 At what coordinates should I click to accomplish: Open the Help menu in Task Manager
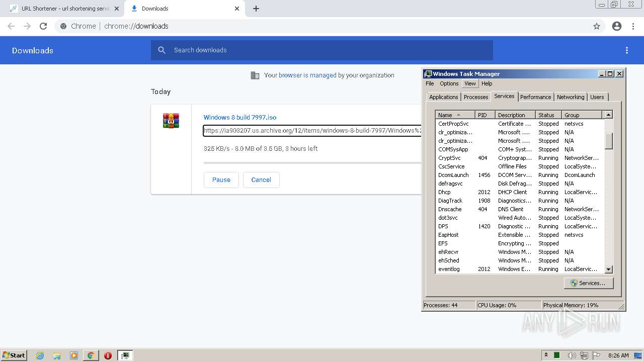click(x=487, y=83)
